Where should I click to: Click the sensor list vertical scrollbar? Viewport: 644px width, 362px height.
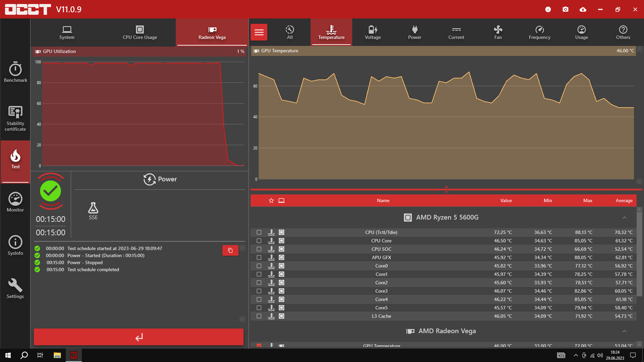coord(639,255)
